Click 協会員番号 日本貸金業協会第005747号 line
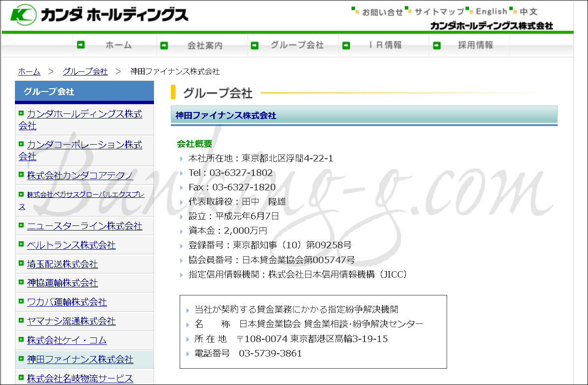Viewport: 588px width, 385px height. coord(271,259)
